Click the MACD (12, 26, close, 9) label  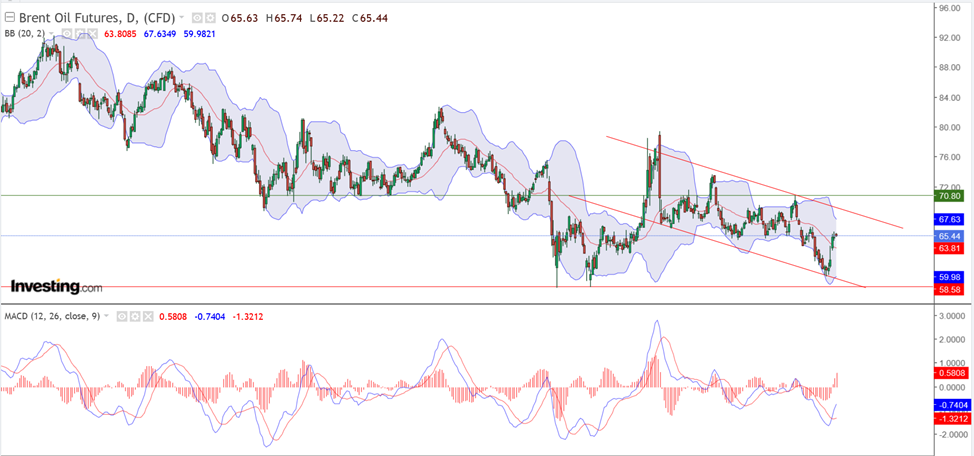click(52, 316)
